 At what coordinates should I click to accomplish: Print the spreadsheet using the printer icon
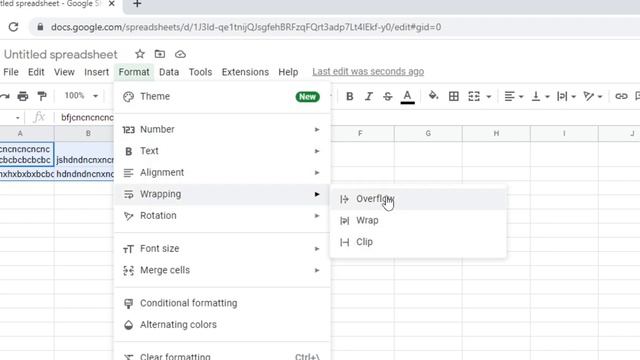coord(23,96)
